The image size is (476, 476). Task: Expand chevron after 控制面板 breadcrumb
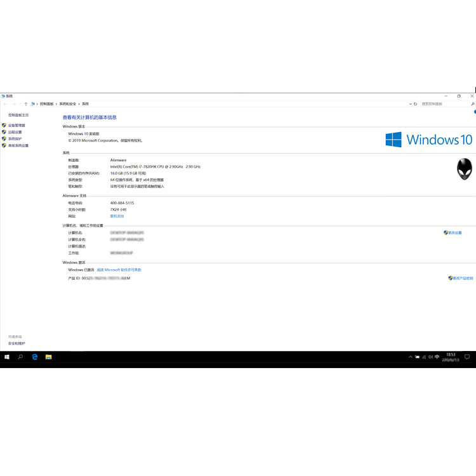pyautogui.click(x=56, y=104)
